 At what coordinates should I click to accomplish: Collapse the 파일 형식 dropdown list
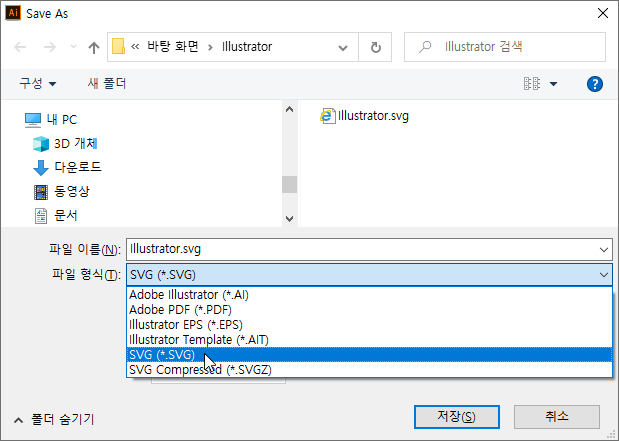pyautogui.click(x=602, y=275)
